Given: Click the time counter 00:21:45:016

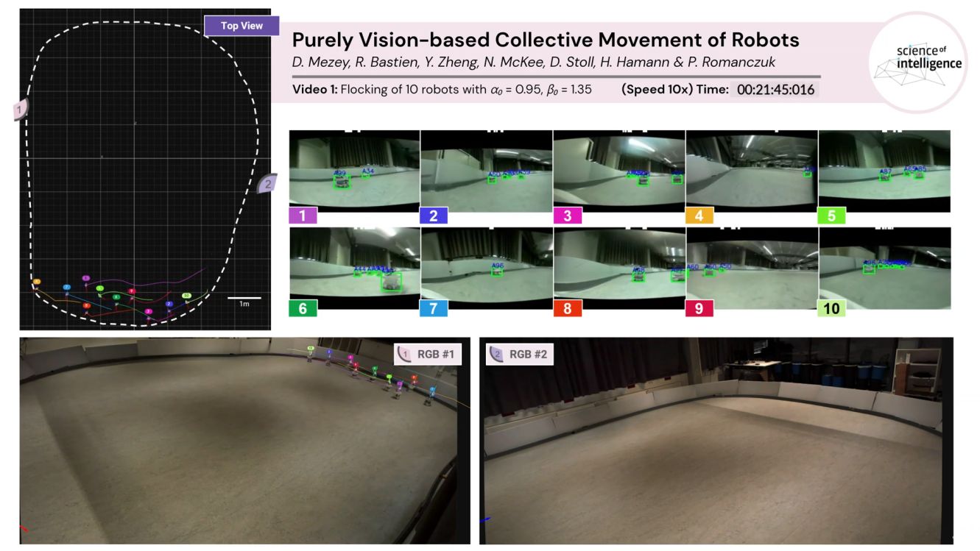Looking at the screenshot, I should (x=775, y=90).
